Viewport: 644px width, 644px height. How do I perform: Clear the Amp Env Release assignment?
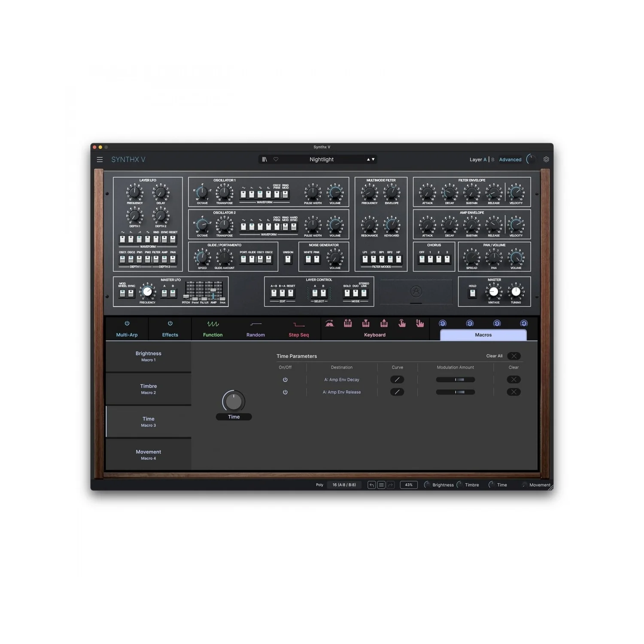click(x=514, y=392)
